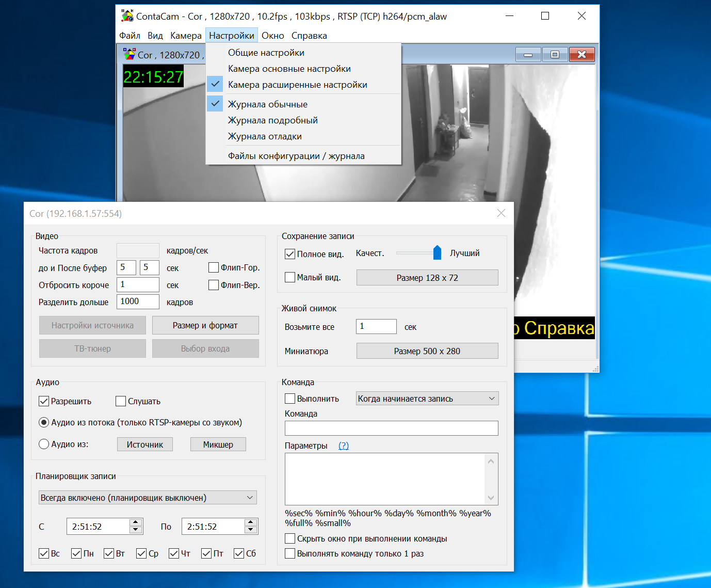
Task: Open the parameters help (?) link
Action: (343, 446)
